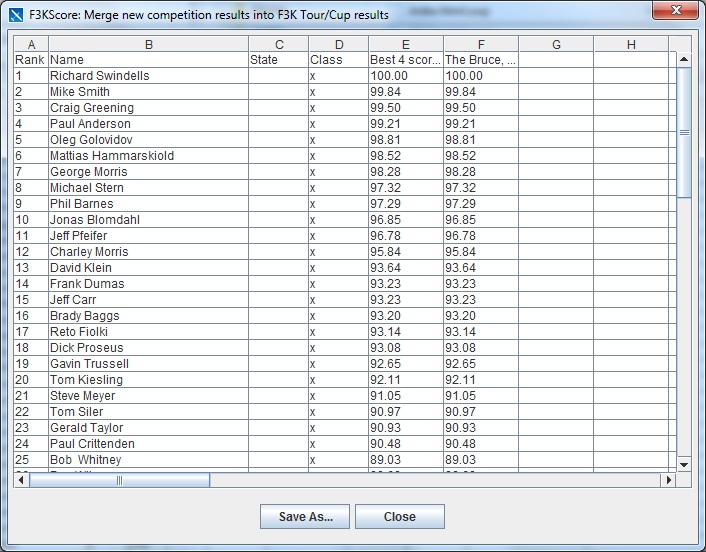706x552 pixels.
Task: Click the horizontal scrollbar left arrow
Action: point(21,480)
